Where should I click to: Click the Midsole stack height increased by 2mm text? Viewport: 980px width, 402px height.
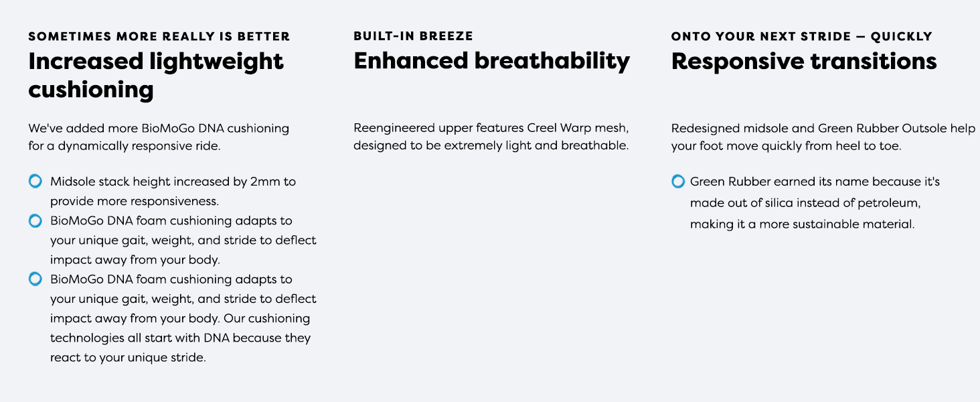173,191
